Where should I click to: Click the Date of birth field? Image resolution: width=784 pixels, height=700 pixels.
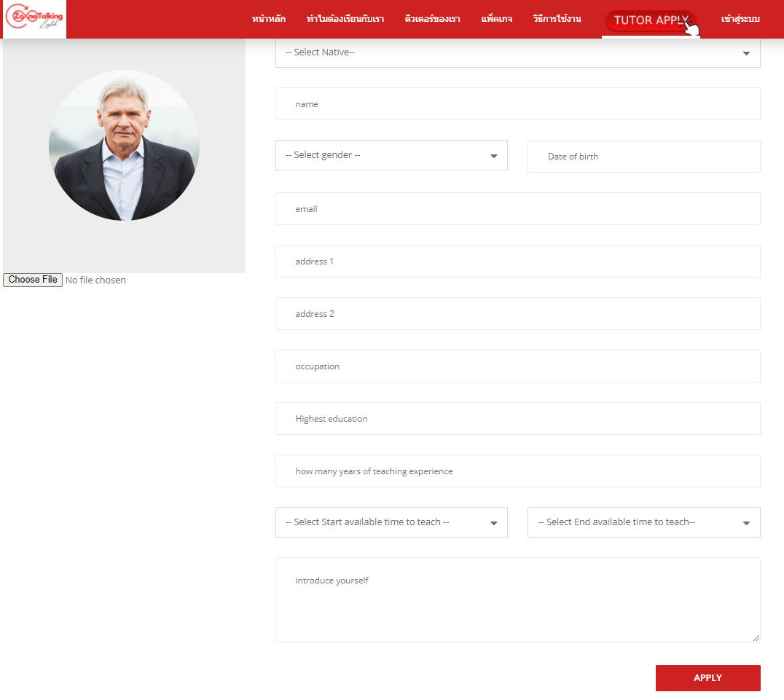tap(644, 157)
